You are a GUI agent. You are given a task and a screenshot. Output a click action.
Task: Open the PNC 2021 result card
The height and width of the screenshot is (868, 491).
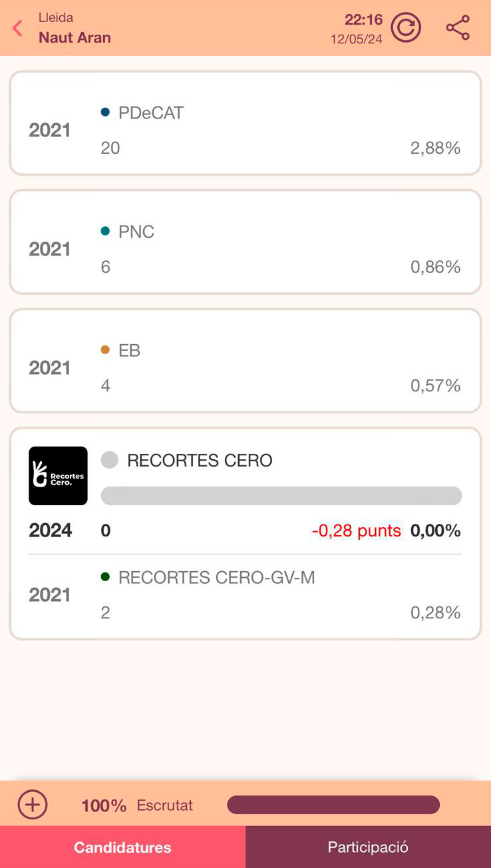point(245,242)
